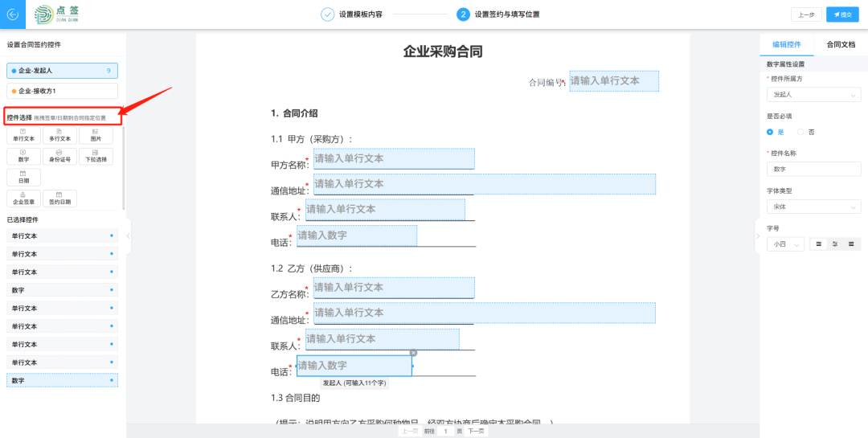Select the 身份证号 ID control tool
Image resolution: width=868 pixels, height=438 pixels.
[x=59, y=156]
